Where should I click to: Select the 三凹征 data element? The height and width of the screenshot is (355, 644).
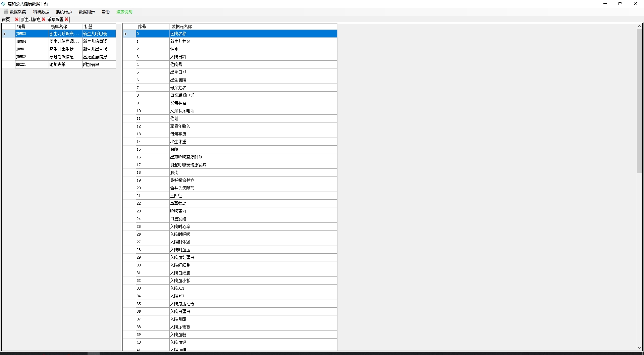[x=253, y=196]
